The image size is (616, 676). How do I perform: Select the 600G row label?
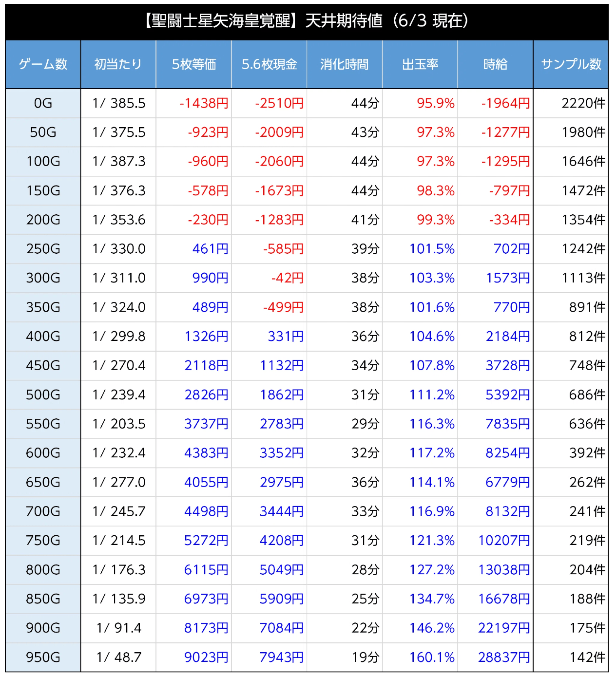coord(43,453)
